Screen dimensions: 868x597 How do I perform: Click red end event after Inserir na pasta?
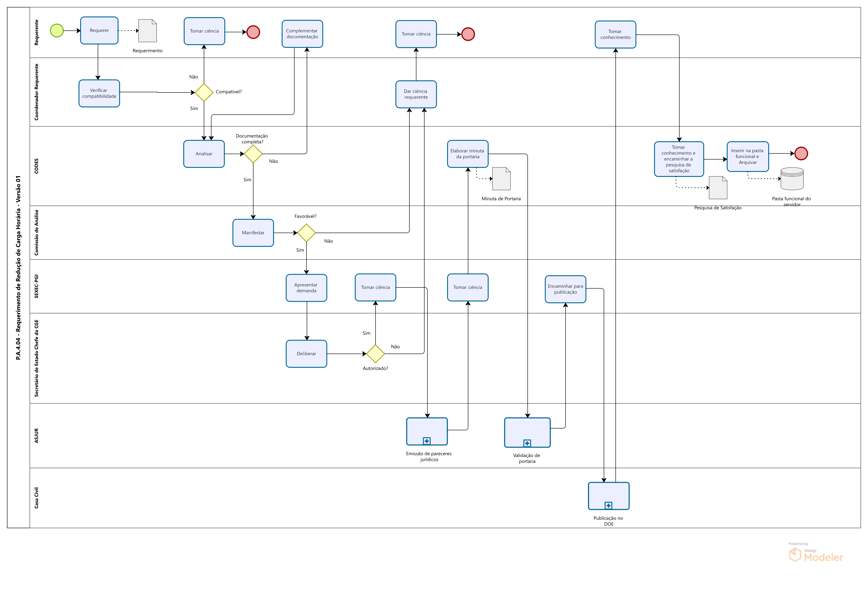pos(801,153)
